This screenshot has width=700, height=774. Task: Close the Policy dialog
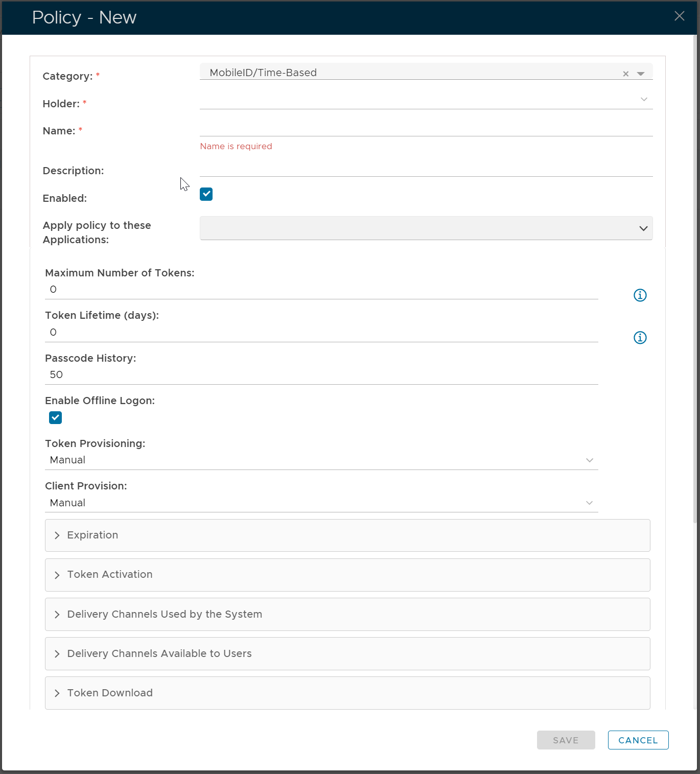(x=679, y=16)
